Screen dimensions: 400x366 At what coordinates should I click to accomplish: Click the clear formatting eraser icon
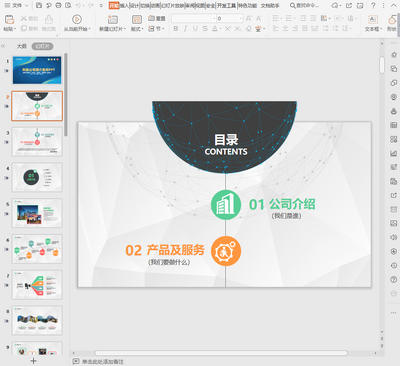(248, 29)
